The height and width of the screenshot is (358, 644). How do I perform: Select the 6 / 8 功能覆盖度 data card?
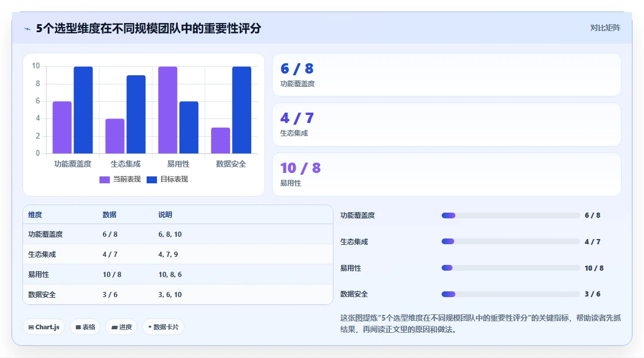point(446,75)
